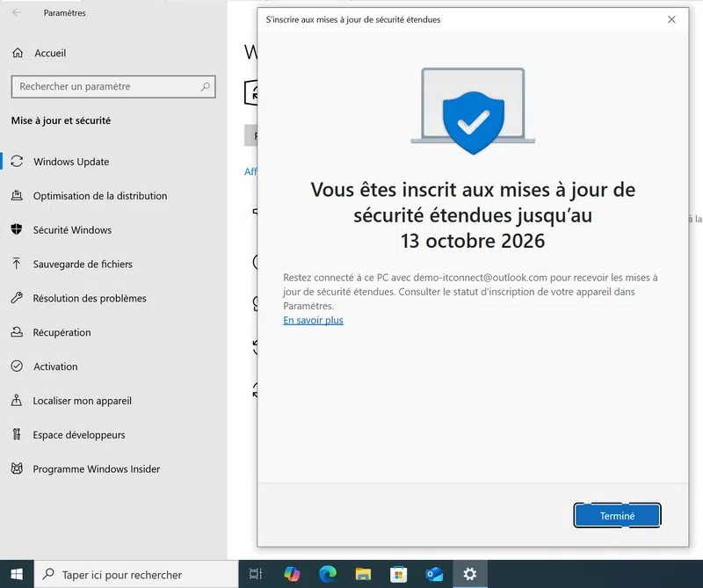Click the Localiser mon appareil icon
The height and width of the screenshot is (588, 703).
pos(17,400)
